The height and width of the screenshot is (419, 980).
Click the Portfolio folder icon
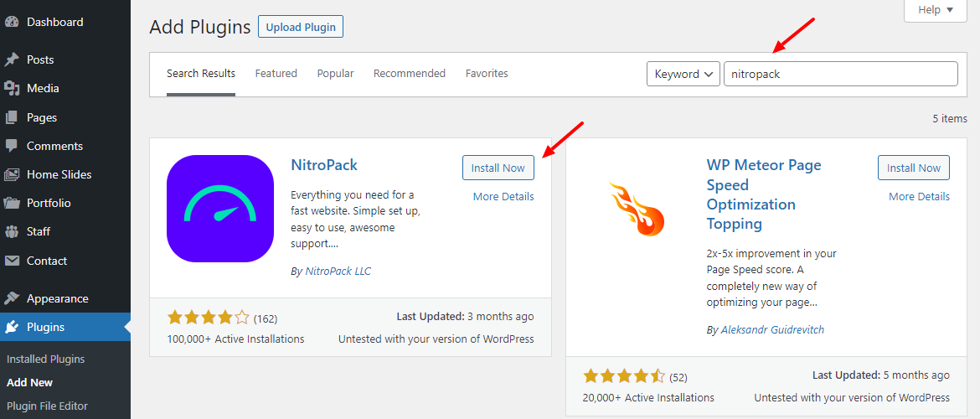point(12,203)
